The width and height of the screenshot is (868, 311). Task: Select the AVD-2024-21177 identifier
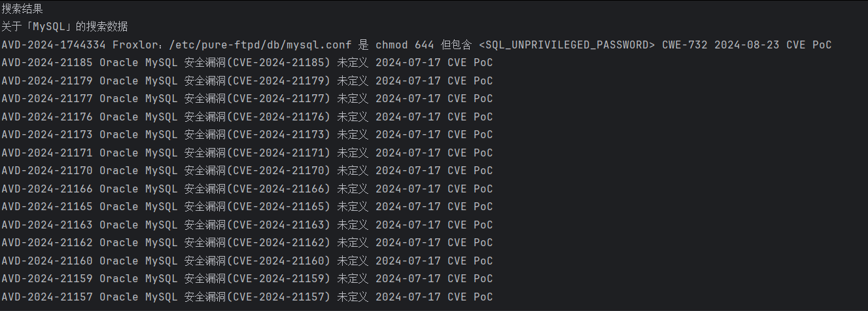click(x=47, y=99)
